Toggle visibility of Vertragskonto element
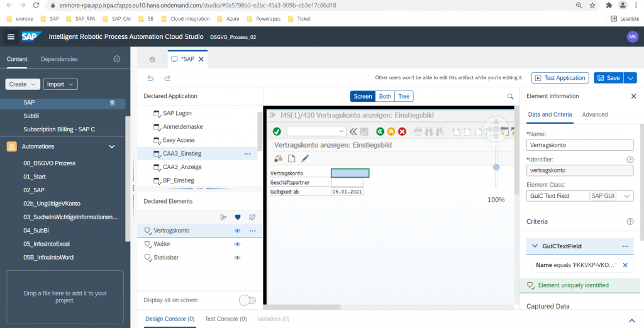This screenshot has height=328, width=644. (237, 231)
